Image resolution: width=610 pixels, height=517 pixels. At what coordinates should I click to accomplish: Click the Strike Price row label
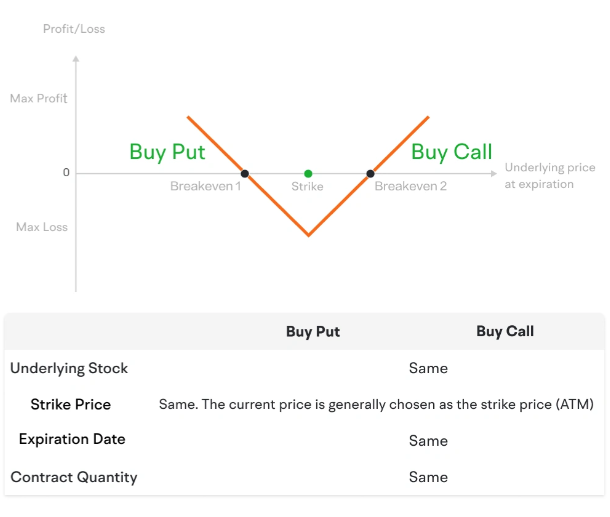coord(71,404)
